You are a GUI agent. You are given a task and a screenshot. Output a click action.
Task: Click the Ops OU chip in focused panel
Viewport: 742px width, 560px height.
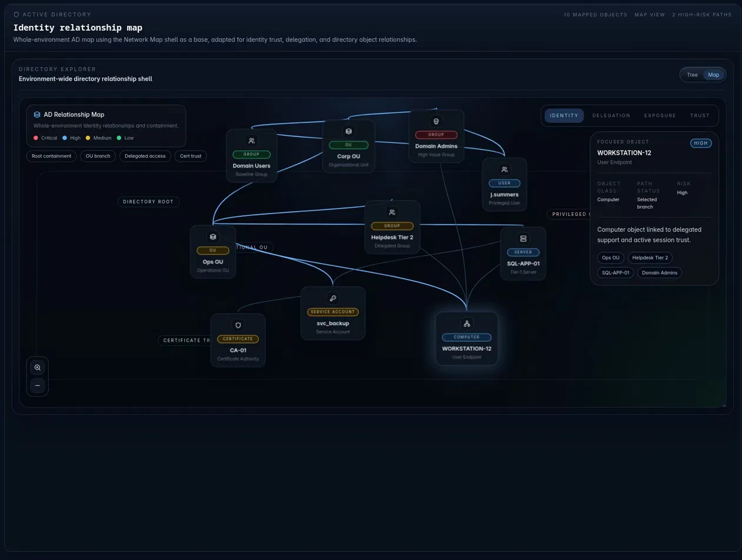tap(611, 258)
